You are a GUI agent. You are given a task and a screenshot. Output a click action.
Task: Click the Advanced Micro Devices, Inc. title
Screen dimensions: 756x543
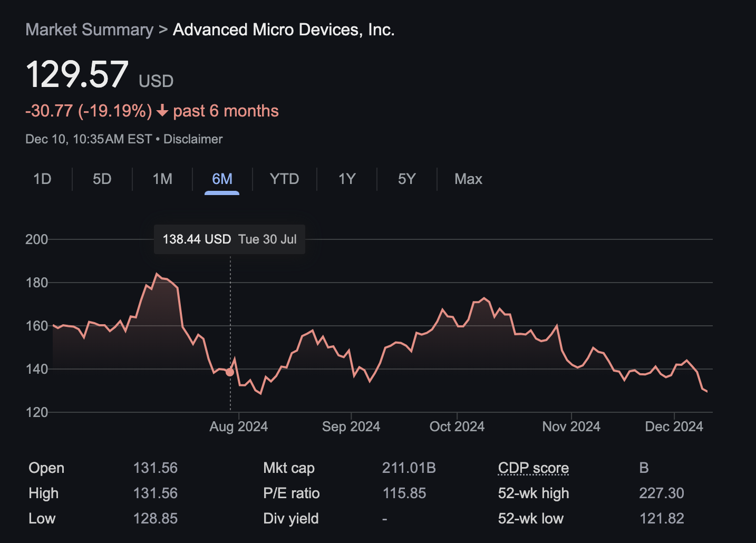pos(284,30)
